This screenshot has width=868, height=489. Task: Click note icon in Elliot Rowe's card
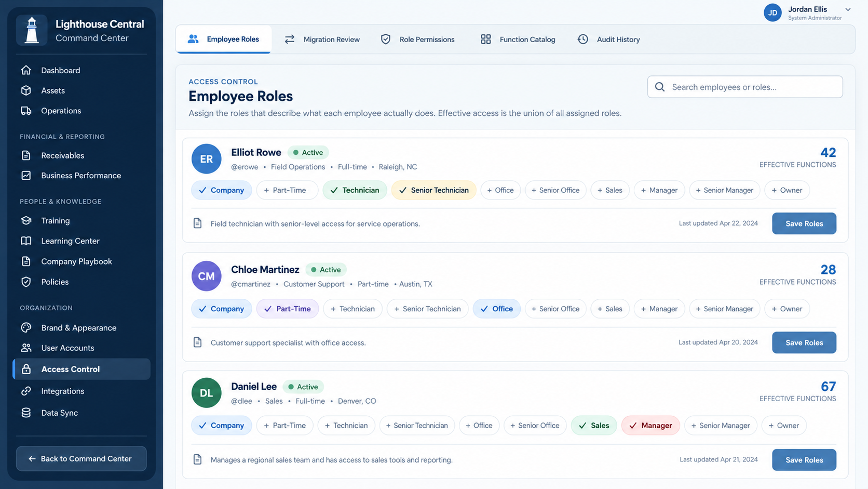[x=197, y=223]
